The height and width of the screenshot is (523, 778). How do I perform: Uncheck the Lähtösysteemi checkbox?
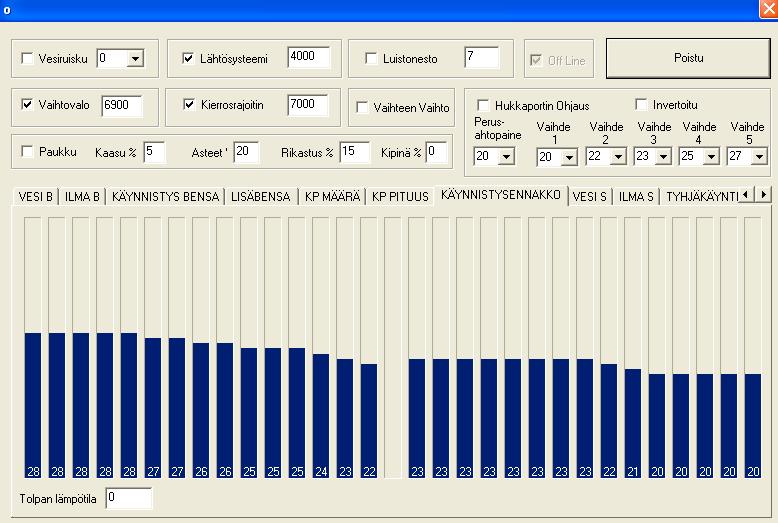[x=188, y=59]
